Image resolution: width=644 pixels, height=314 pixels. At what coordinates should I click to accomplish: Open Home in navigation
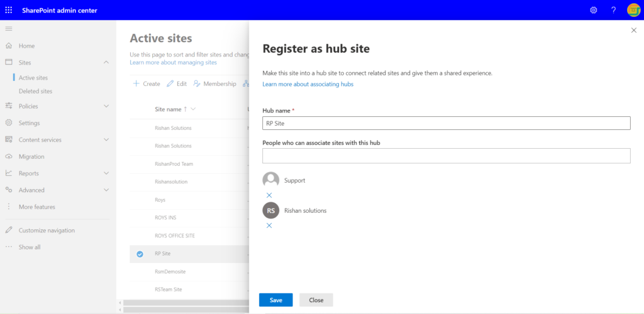(26, 46)
